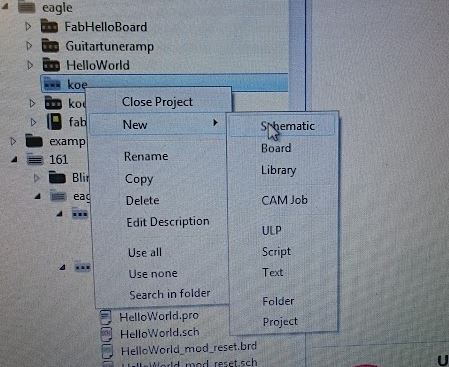
Task: Select Script in the New submenu
Action: (276, 251)
